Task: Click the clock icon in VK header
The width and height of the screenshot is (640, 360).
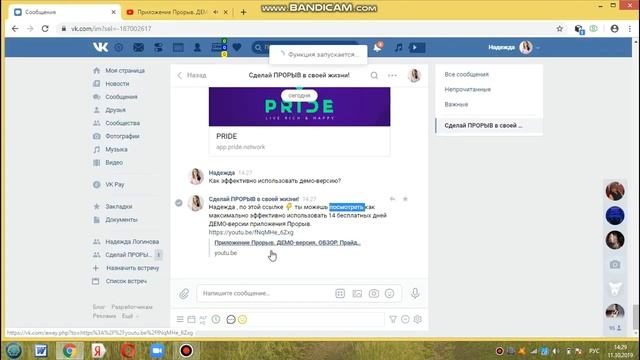Action: (119, 48)
